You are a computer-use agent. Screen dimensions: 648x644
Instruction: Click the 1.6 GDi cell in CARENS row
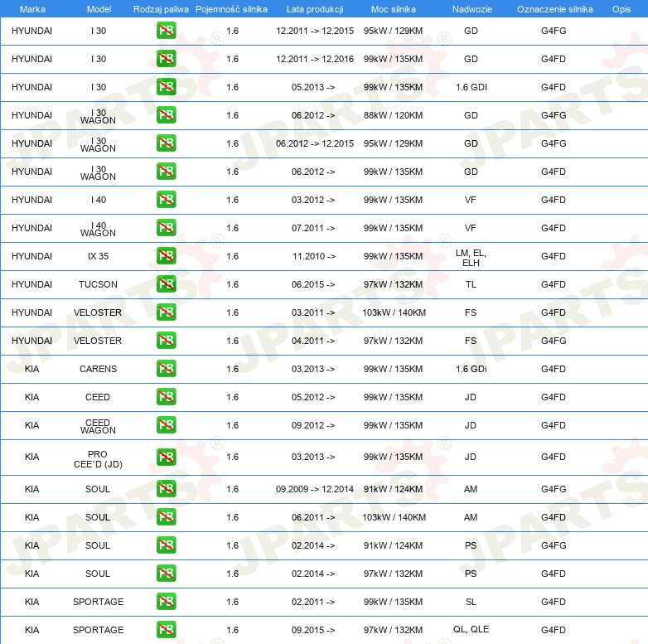471,369
